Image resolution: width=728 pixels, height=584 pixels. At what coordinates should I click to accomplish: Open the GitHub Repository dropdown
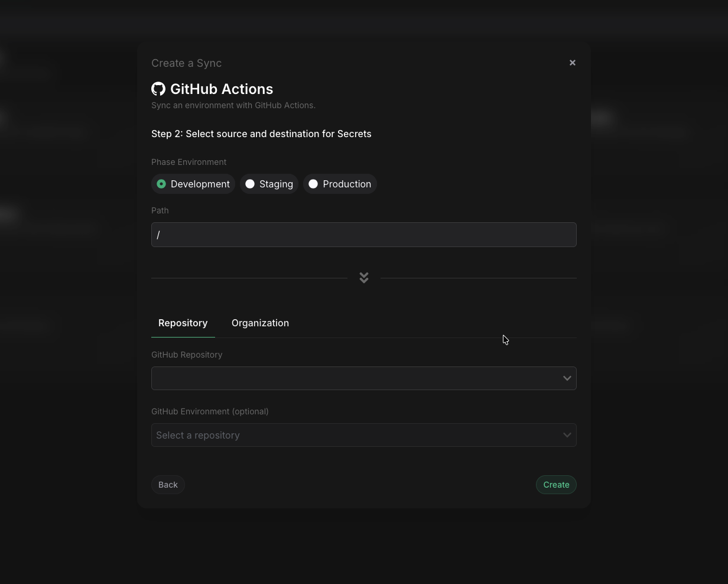tap(364, 378)
